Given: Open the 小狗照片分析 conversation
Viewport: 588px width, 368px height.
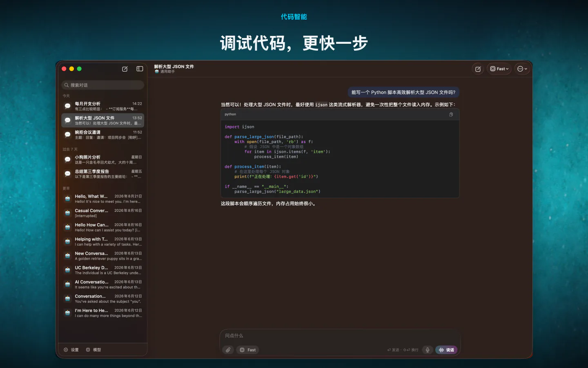Looking at the screenshot, I should pyautogui.click(x=103, y=160).
